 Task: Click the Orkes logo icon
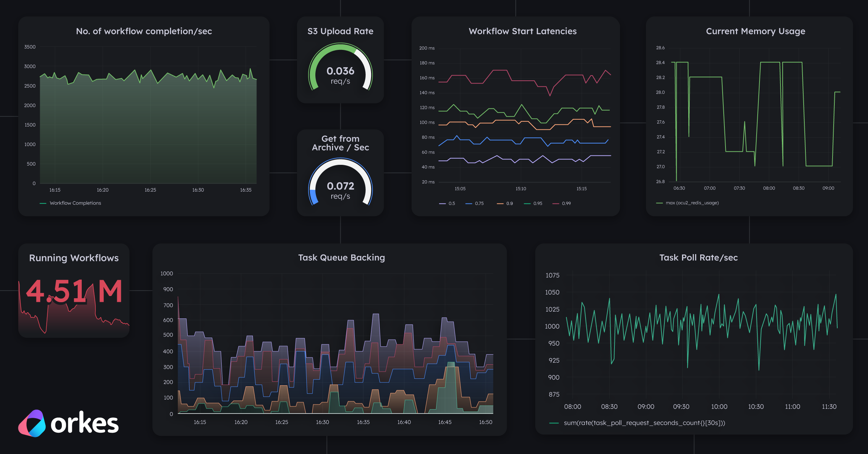(32, 423)
